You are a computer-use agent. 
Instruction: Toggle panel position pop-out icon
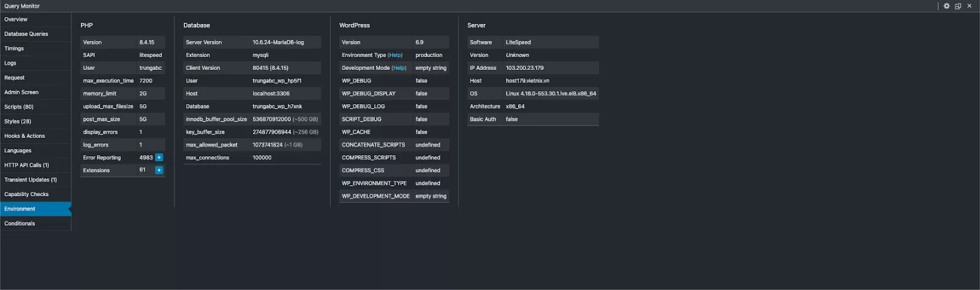[x=958, y=6]
